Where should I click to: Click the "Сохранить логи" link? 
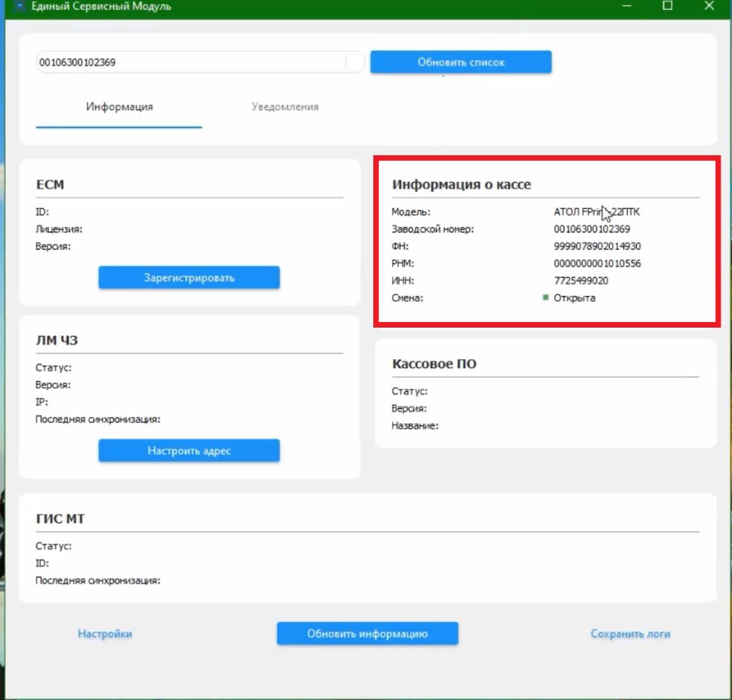(630, 633)
